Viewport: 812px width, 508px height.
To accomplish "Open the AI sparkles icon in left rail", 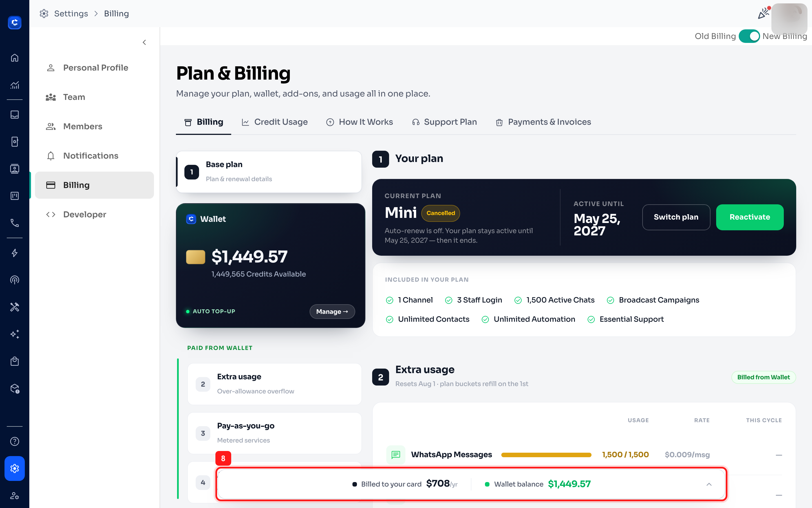I will point(14,334).
